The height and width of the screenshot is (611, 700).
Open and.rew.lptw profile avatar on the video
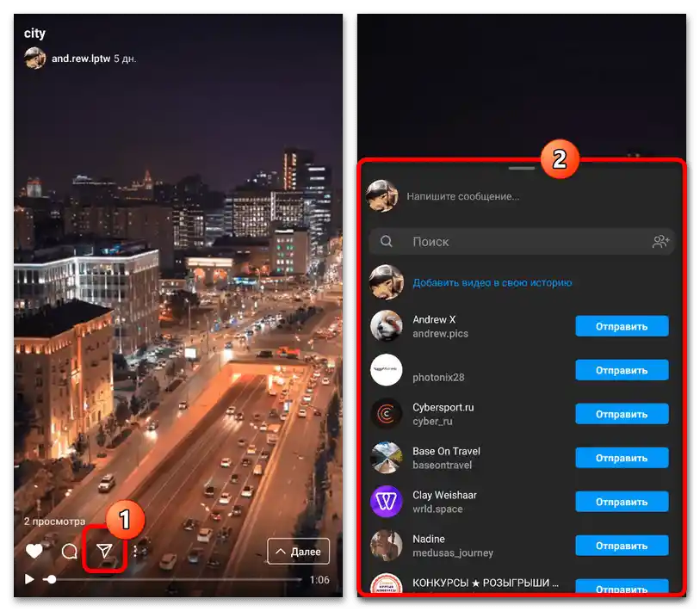[x=34, y=59]
